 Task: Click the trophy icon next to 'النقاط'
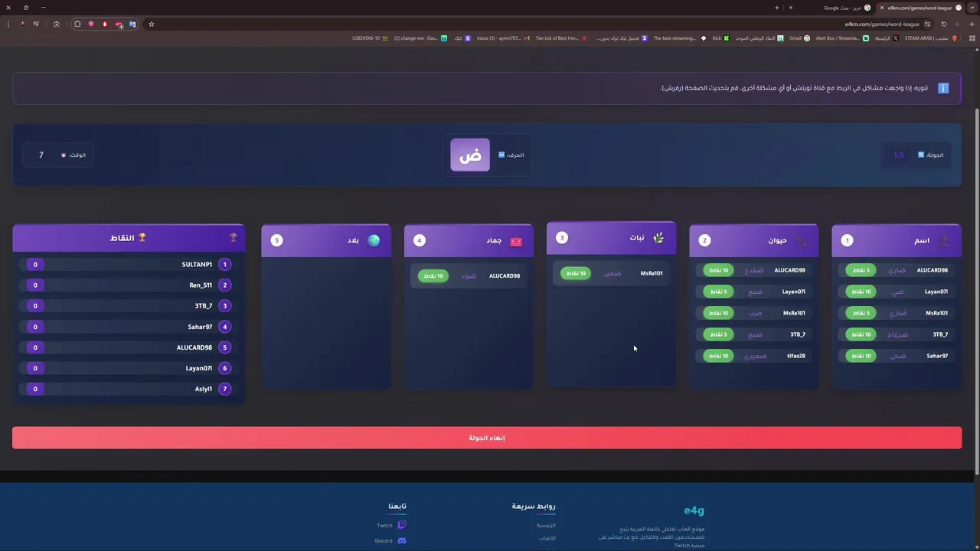(x=142, y=238)
